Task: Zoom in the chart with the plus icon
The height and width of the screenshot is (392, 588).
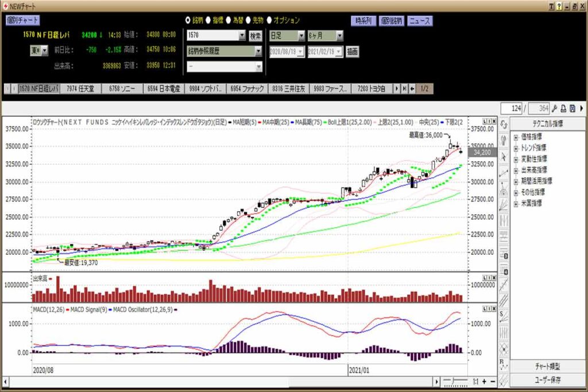Action: (484, 382)
